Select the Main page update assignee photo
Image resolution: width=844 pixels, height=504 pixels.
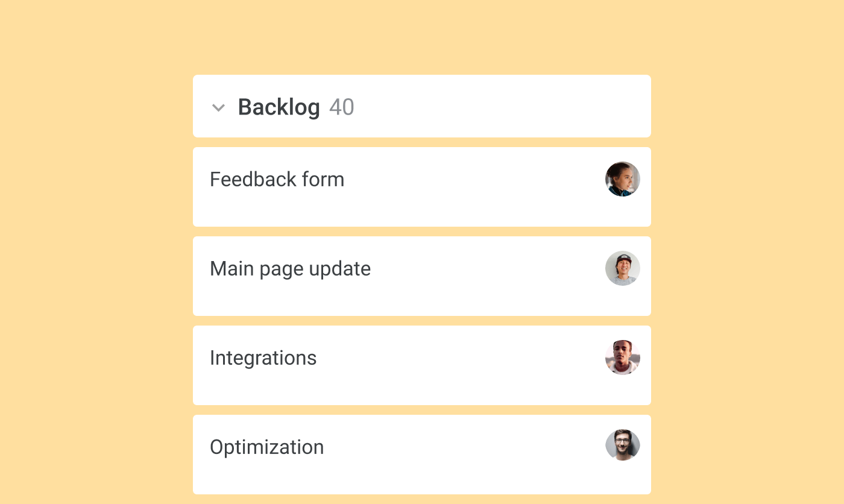click(x=623, y=268)
